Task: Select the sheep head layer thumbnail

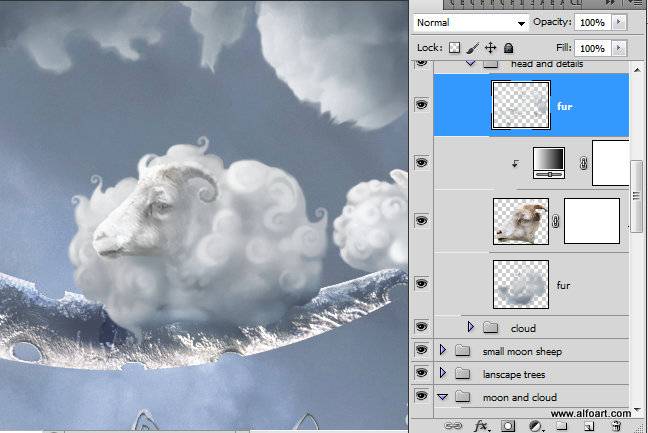Action: tap(521, 221)
